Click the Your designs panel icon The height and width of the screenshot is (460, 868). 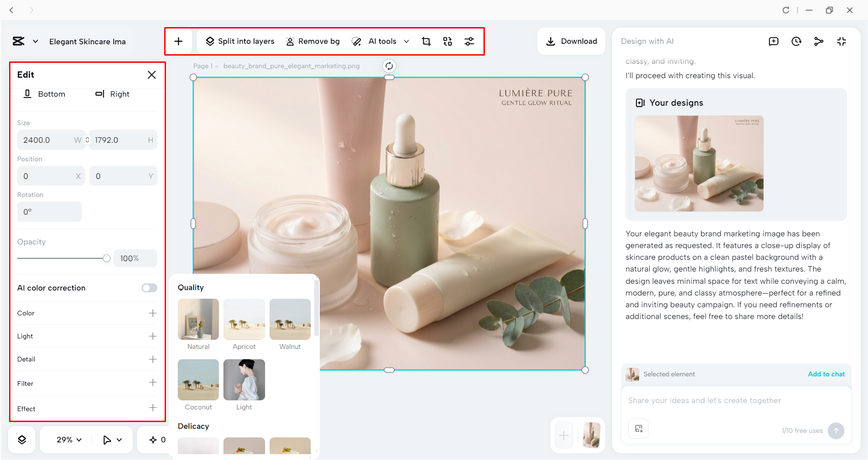point(640,103)
